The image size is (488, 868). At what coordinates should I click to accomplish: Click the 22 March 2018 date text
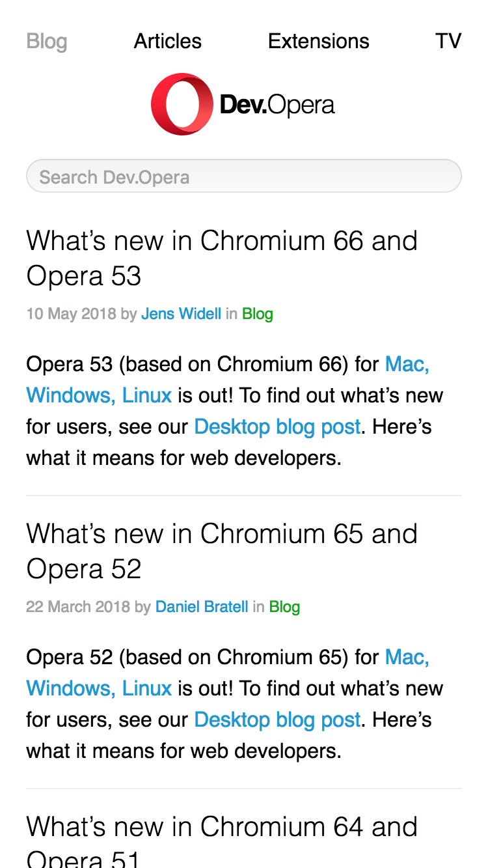click(78, 607)
